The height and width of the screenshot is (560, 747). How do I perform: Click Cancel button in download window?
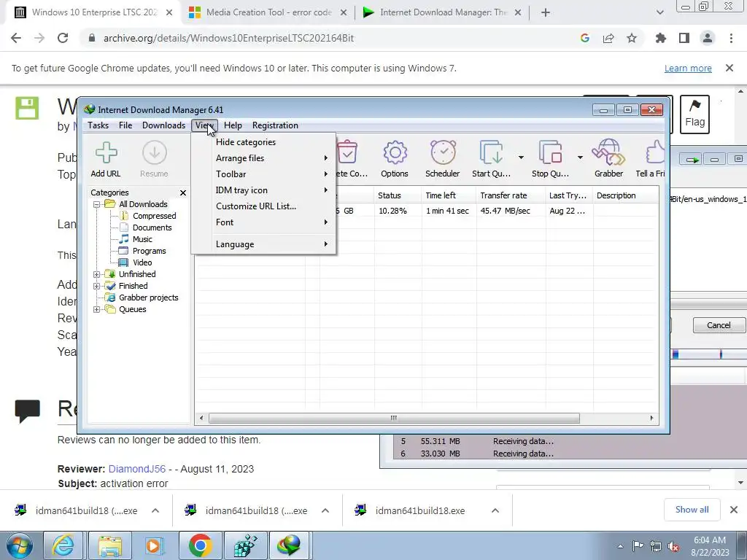[719, 325]
